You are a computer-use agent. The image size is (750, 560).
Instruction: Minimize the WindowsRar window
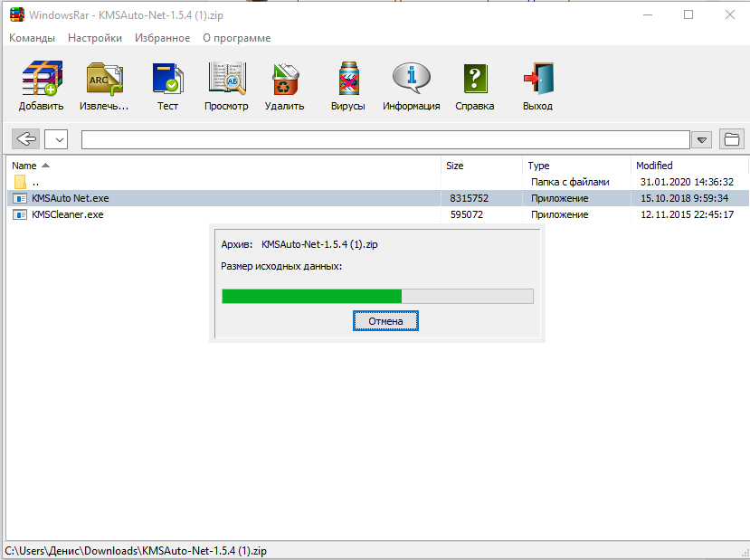[648, 14]
